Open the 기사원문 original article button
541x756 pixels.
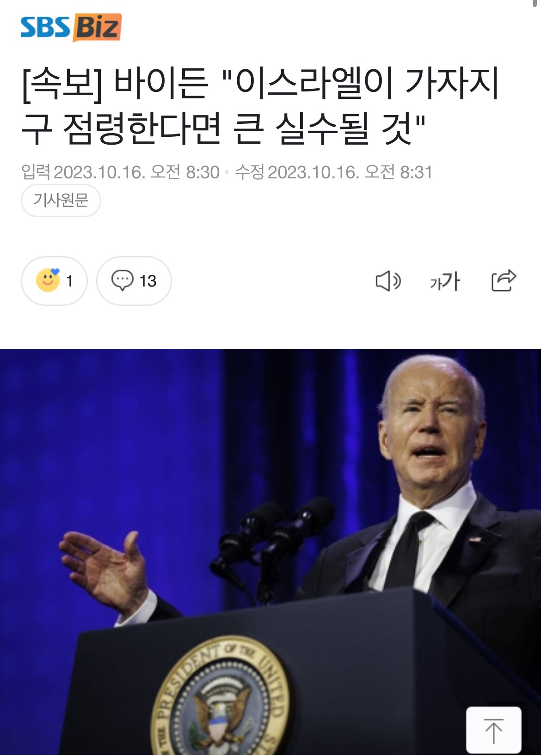coord(61,200)
